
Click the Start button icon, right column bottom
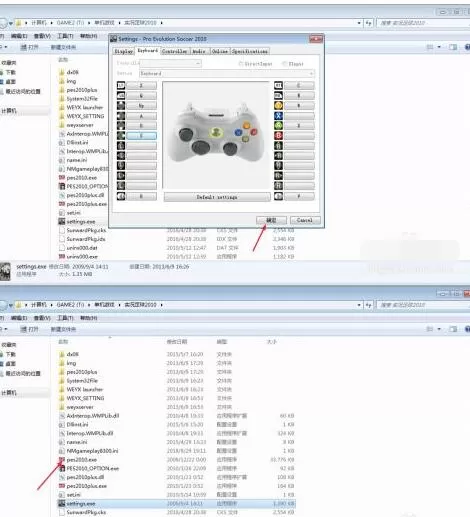pyautogui.click(x=278, y=196)
